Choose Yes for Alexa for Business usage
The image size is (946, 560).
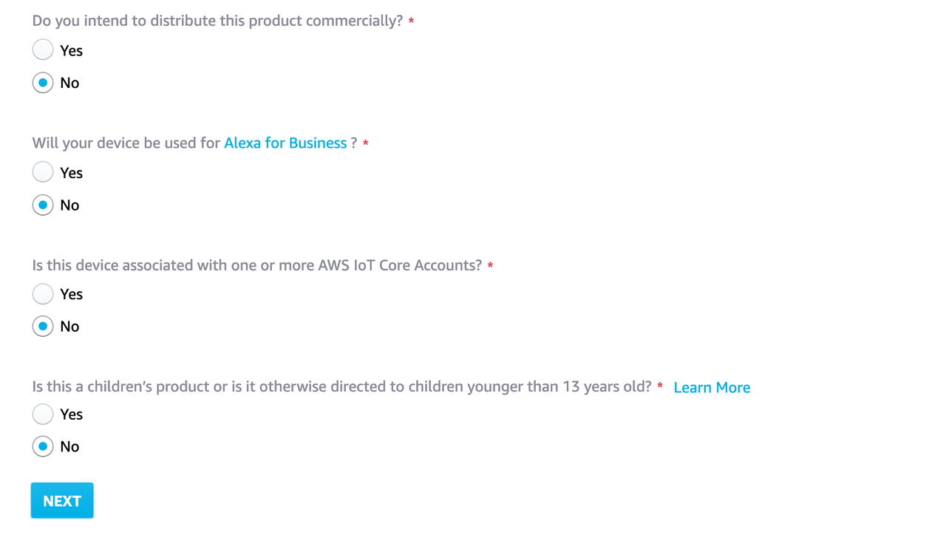tap(43, 172)
